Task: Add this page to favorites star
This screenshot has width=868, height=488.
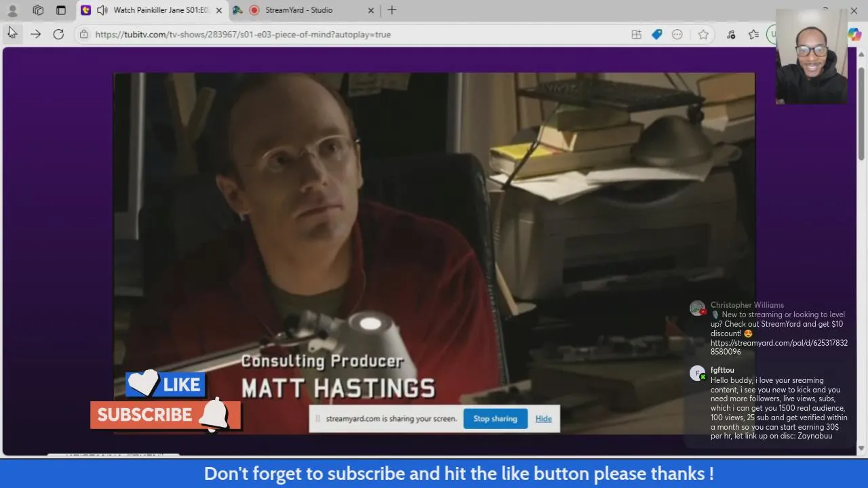Action: [x=703, y=34]
